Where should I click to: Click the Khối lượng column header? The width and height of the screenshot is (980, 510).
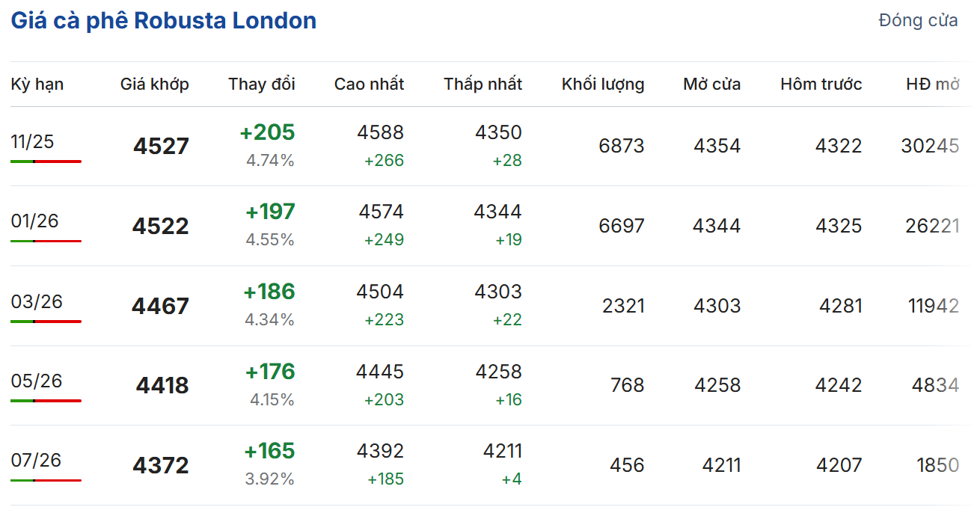coord(602,85)
